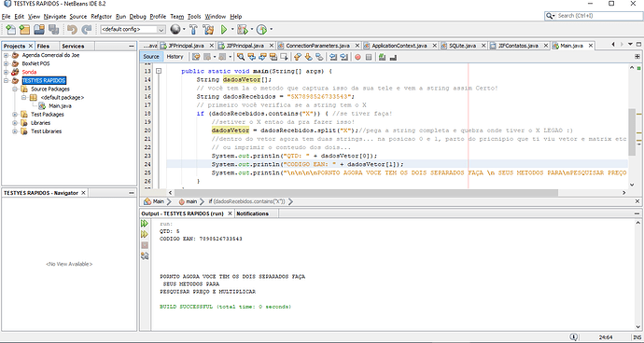Open the Run Project dropdown arrow
The width and height of the screenshot is (644, 343).
232,30
